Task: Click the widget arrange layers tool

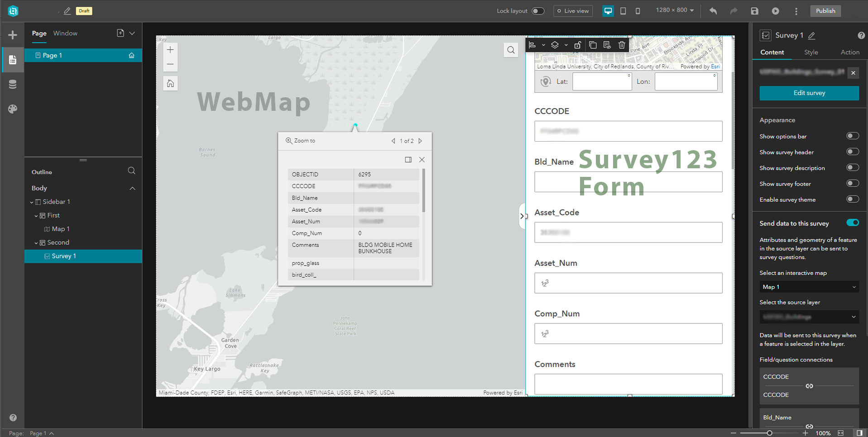Action: (x=555, y=45)
